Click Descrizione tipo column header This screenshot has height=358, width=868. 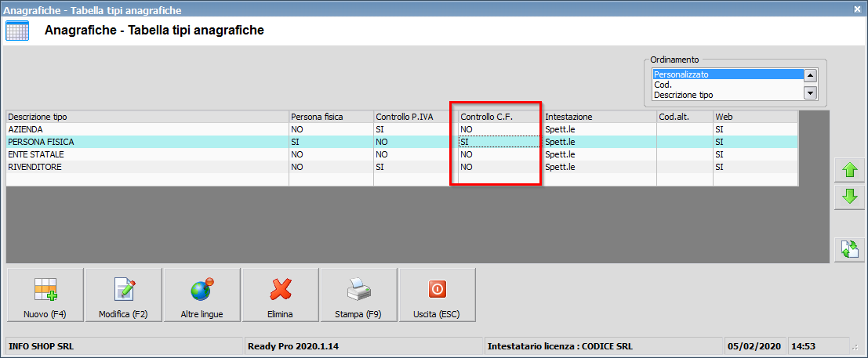[x=147, y=117]
